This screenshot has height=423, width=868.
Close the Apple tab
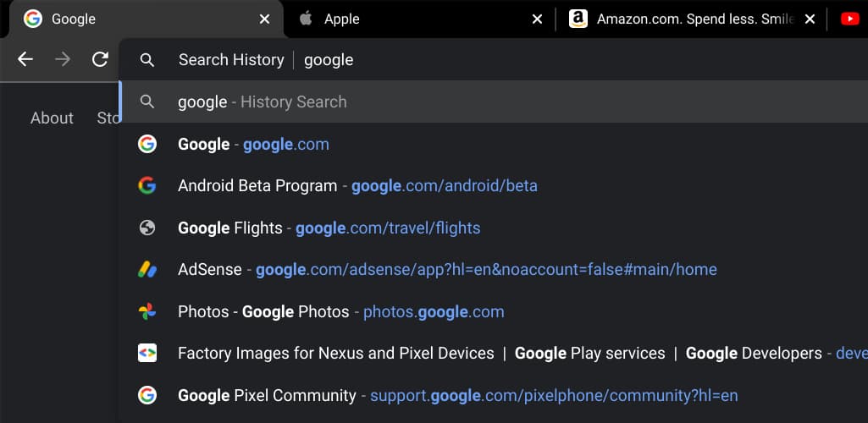pyautogui.click(x=537, y=19)
